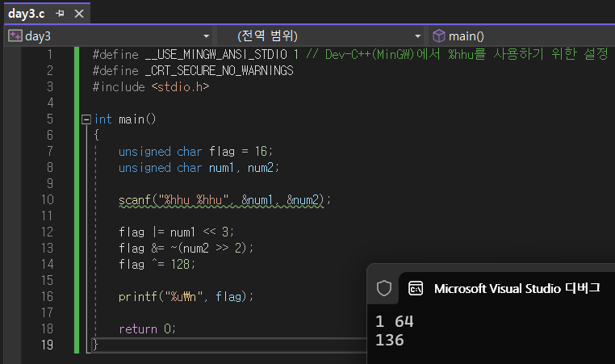The height and width of the screenshot is (364, 615).
Task: Click 'flag &= ~(num2 >> 2);' line
Action: (186, 248)
